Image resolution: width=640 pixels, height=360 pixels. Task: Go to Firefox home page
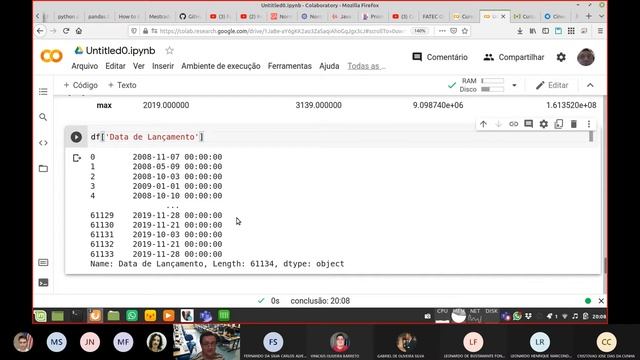tap(79, 31)
